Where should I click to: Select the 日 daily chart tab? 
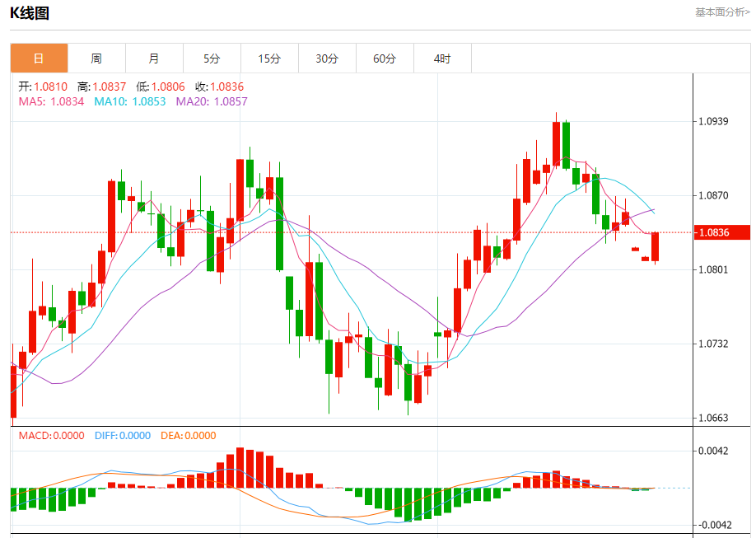39,58
